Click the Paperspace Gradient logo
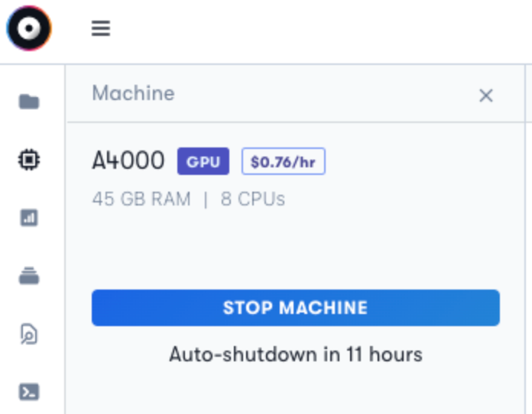The image size is (532, 414). pyautogui.click(x=29, y=28)
